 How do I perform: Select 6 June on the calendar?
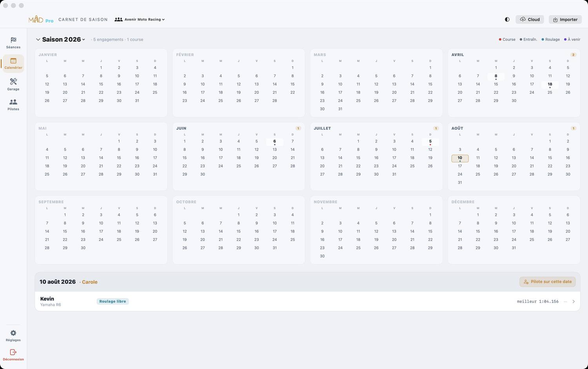[274, 142]
